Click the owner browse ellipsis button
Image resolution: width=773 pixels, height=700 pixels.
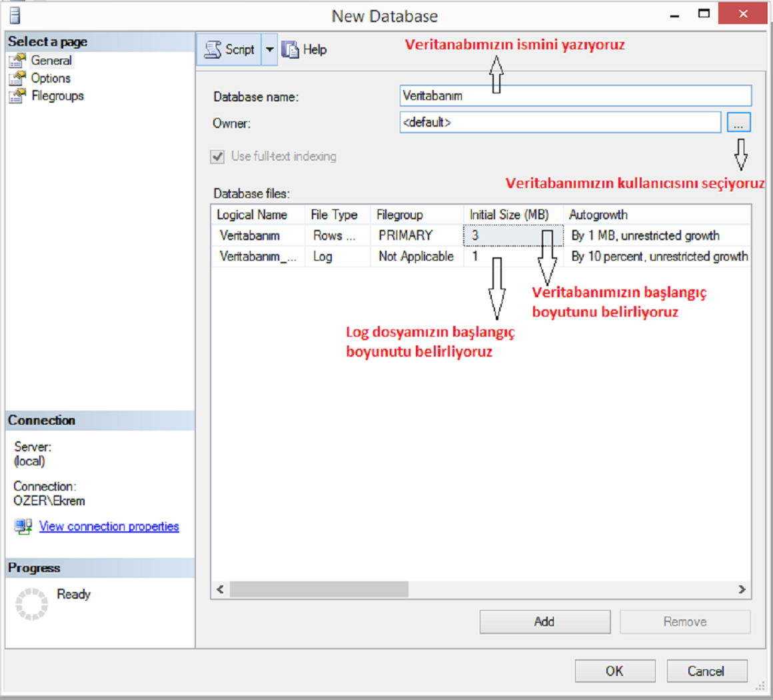click(738, 123)
